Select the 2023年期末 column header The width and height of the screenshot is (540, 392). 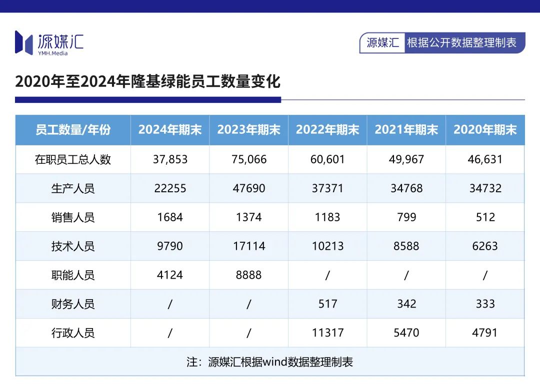(x=248, y=130)
